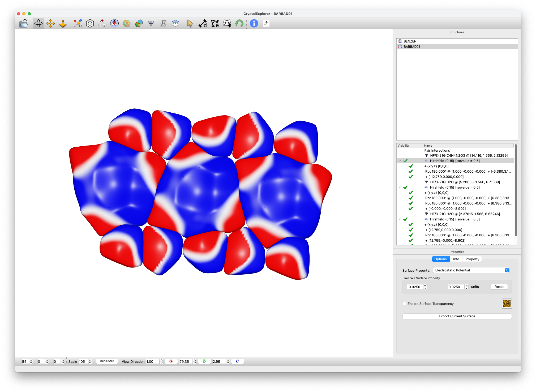The width and height of the screenshot is (536, 392).
Task: Switch to the Property tab
Action: pyautogui.click(x=472, y=259)
